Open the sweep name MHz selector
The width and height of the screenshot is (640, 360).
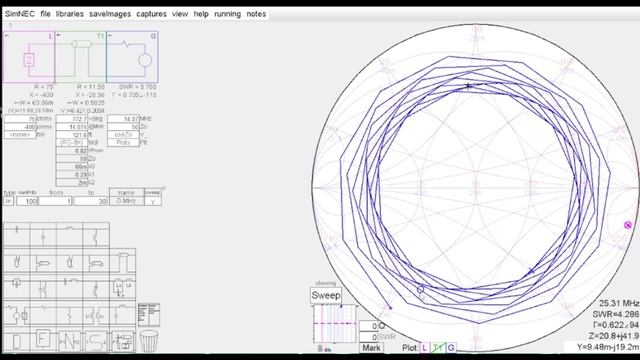tap(127, 201)
